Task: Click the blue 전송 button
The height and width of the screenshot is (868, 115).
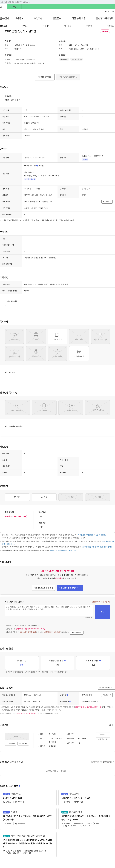Action: (103, 612)
